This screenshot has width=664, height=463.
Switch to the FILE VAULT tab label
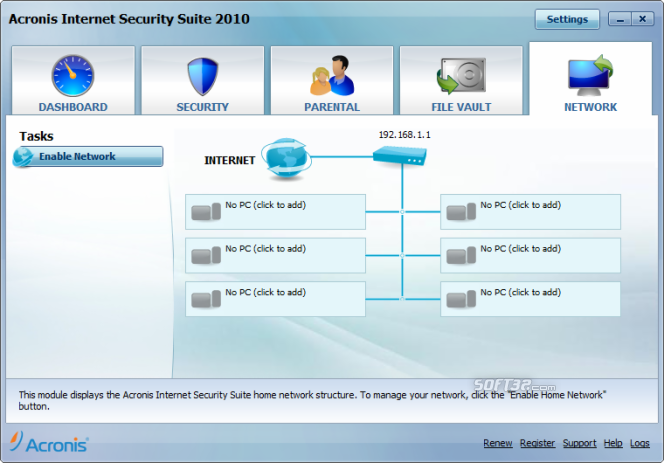[461, 107]
